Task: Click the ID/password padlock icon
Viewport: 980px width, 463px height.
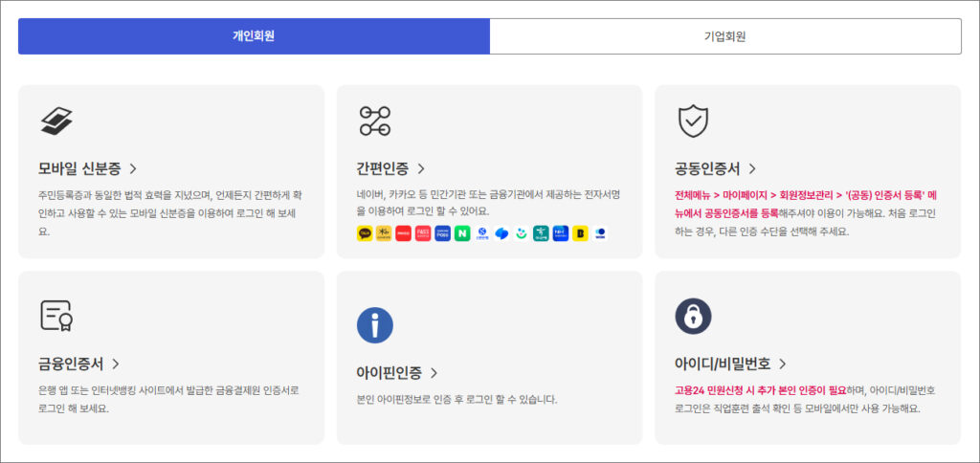Action: [692, 316]
